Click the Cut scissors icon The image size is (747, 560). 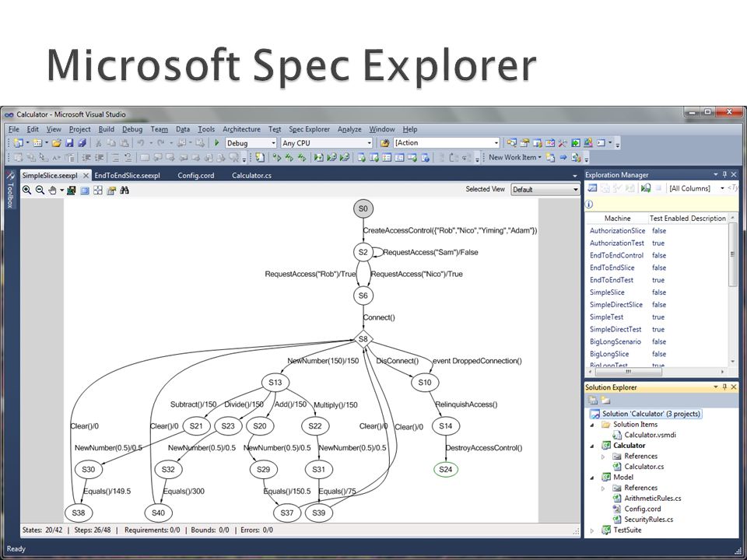click(98, 143)
